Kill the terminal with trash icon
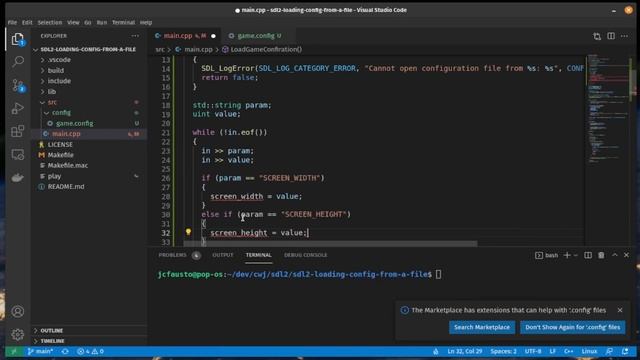Image resolution: width=640 pixels, height=360 pixels. (601, 255)
